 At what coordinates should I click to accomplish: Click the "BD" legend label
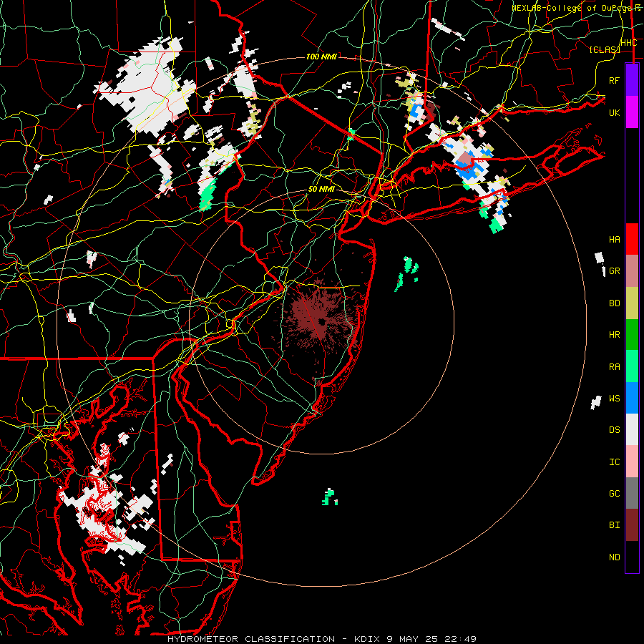(614, 303)
